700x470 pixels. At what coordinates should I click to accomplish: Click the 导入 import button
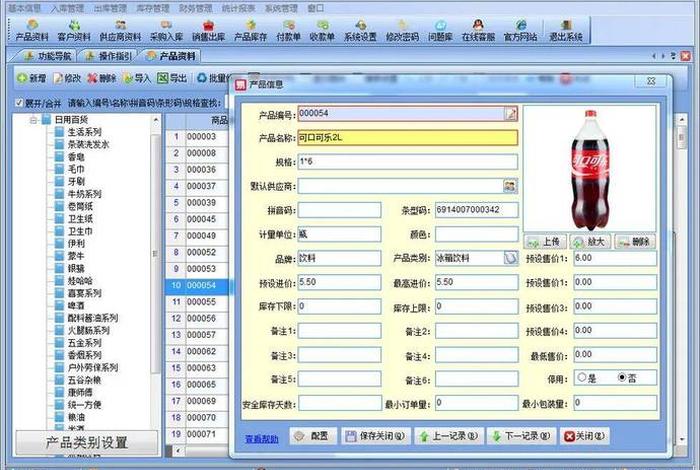(137, 78)
